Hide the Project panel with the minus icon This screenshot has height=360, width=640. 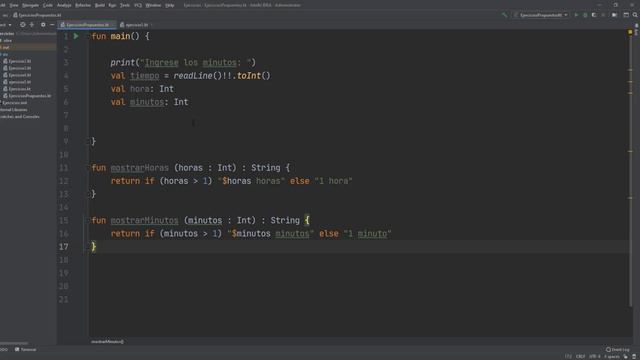52,25
